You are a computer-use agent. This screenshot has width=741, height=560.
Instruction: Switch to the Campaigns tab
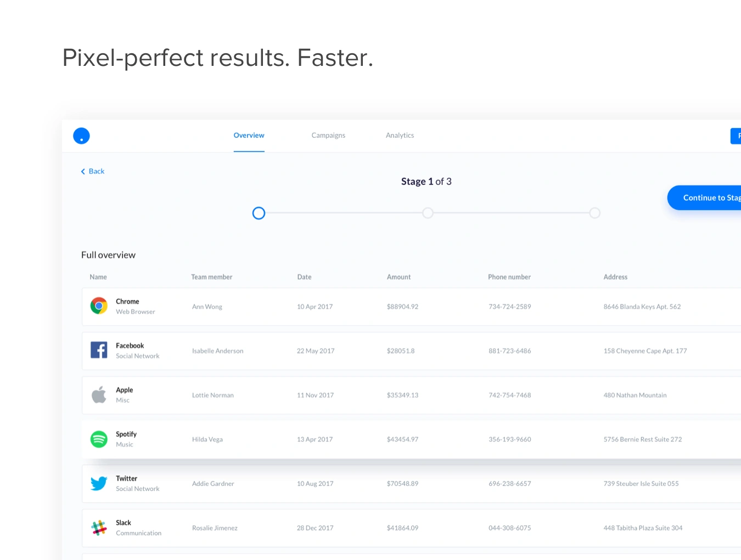328,135
